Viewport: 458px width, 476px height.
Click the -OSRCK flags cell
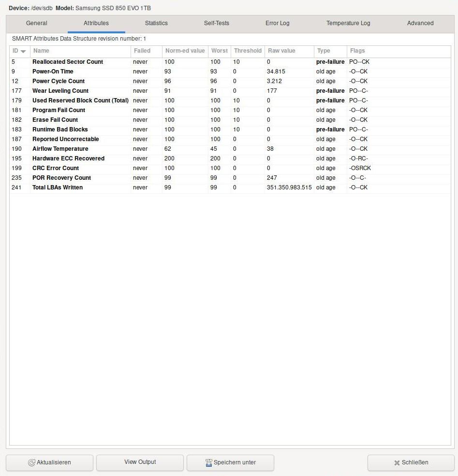pos(360,168)
